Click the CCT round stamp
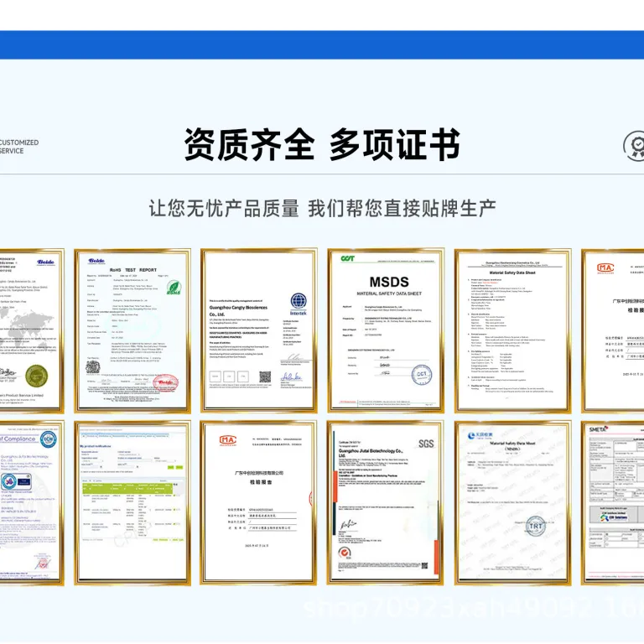The height and width of the screenshot is (644, 644). tap(422, 374)
